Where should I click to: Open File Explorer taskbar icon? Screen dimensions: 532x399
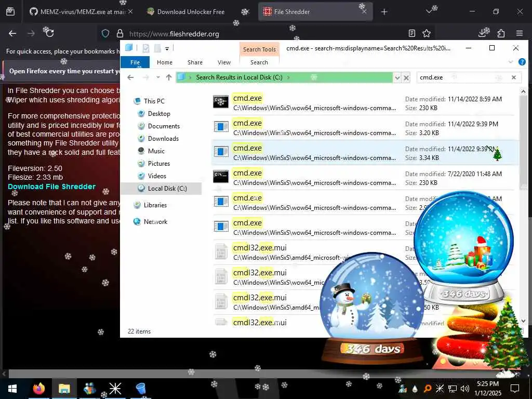(64, 389)
